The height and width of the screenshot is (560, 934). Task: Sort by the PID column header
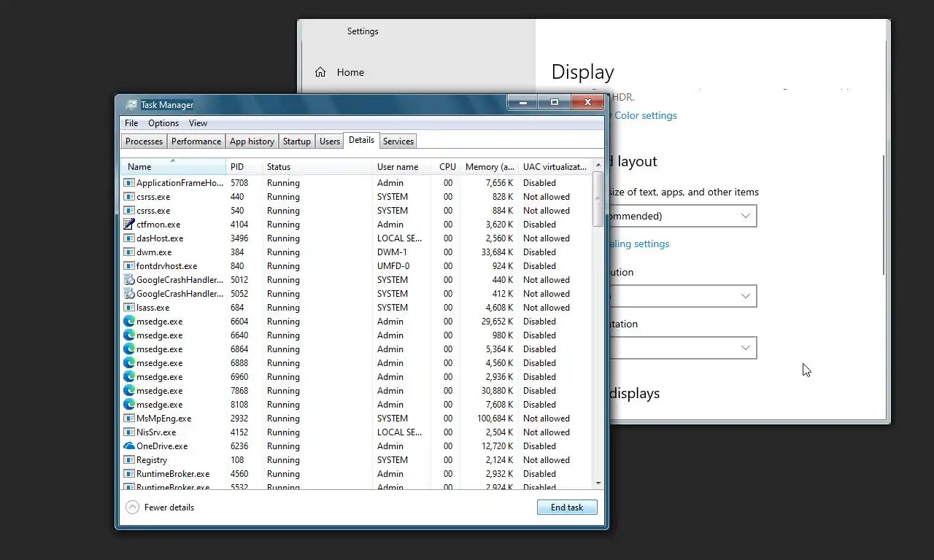(244, 167)
